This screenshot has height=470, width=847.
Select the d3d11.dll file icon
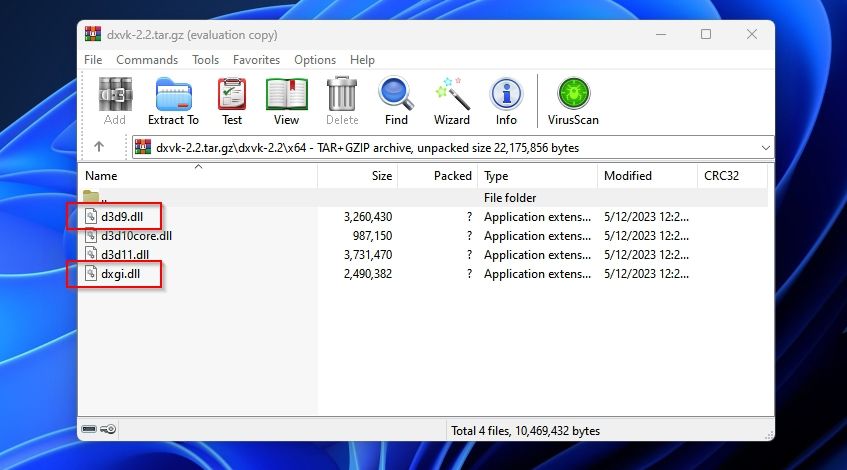[x=91, y=254]
